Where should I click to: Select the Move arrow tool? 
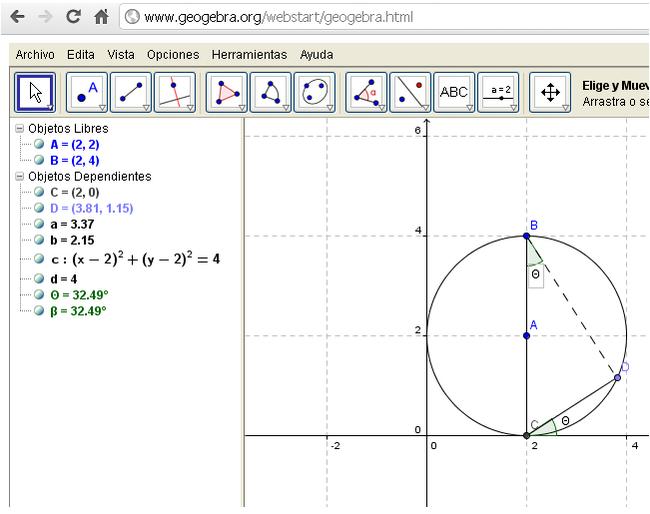tap(35, 93)
